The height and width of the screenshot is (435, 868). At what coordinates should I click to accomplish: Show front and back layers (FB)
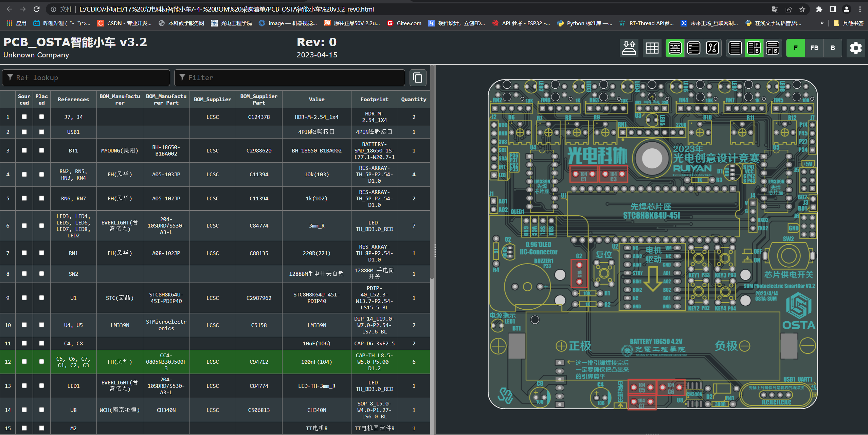(x=814, y=48)
